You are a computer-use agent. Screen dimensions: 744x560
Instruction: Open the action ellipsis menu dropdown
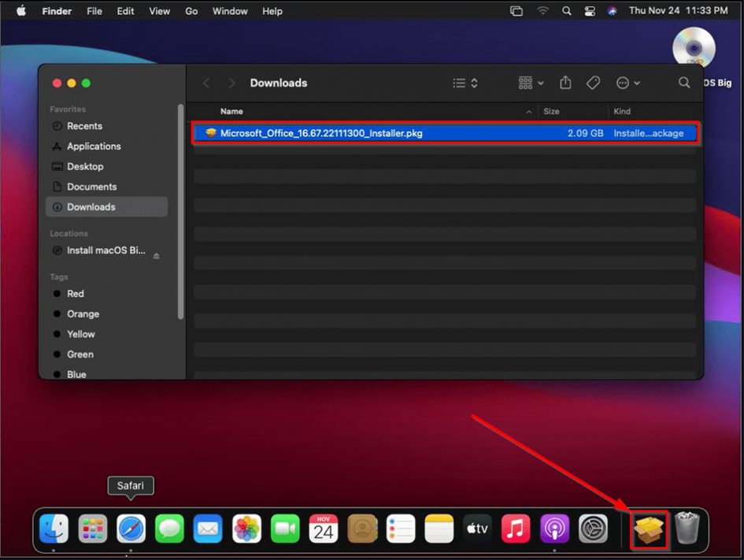click(628, 83)
